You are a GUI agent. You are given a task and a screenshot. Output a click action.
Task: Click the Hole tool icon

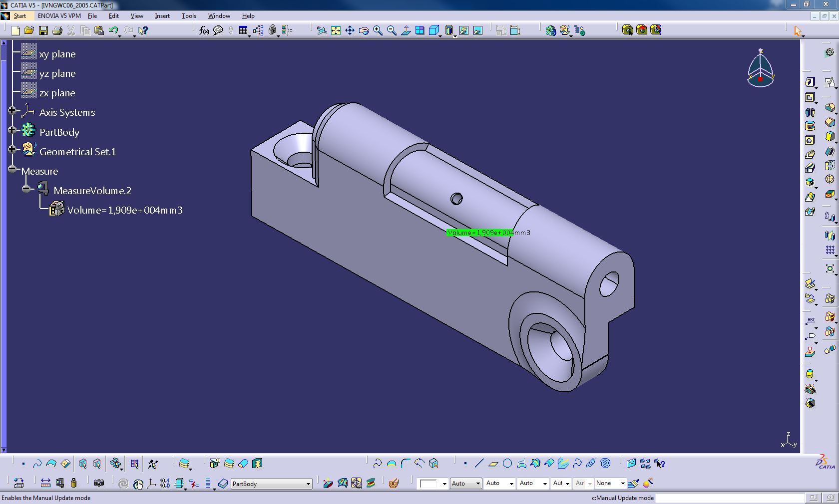pos(810,140)
